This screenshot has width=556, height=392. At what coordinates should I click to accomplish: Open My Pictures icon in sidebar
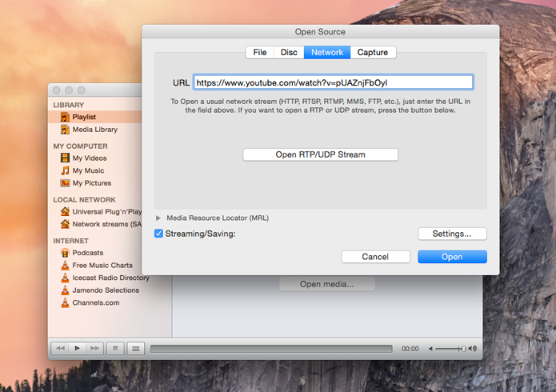click(65, 183)
